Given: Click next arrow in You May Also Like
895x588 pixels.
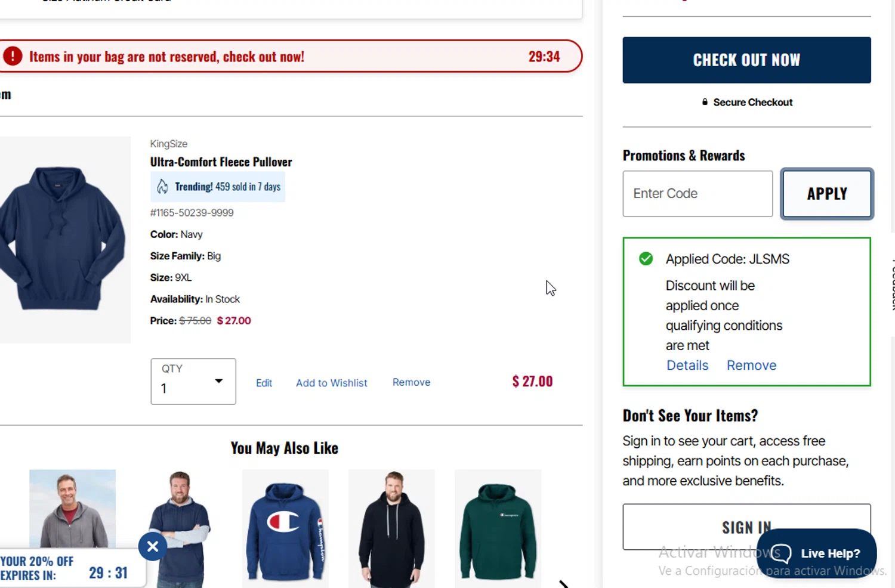Looking at the screenshot, I should (563, 583).
